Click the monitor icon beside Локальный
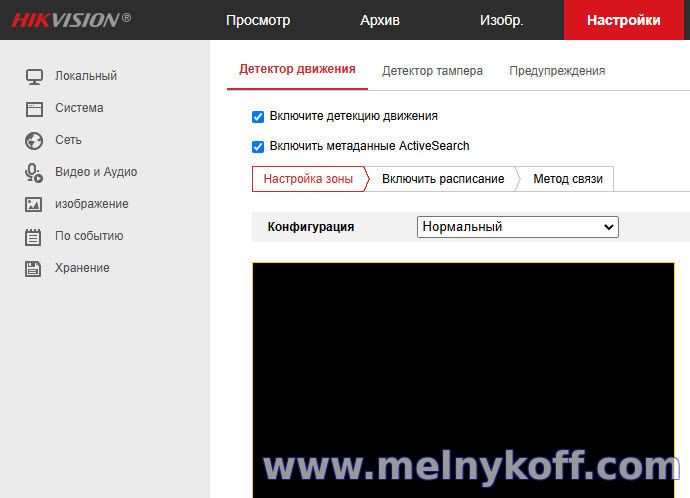Image resolution: width=690 pixels, height=498 pixels. (34, 77)
